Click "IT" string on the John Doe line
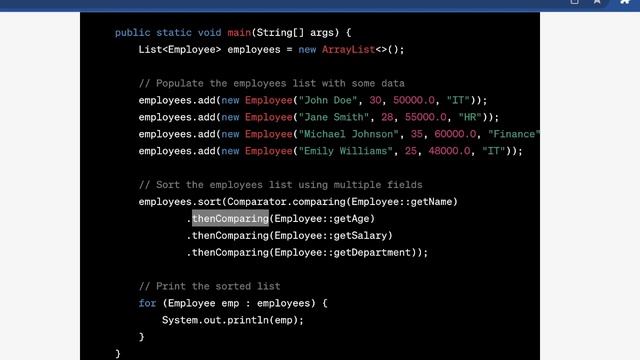The height and width of the screenshot is (360, 640). click(x=458, y=100)
